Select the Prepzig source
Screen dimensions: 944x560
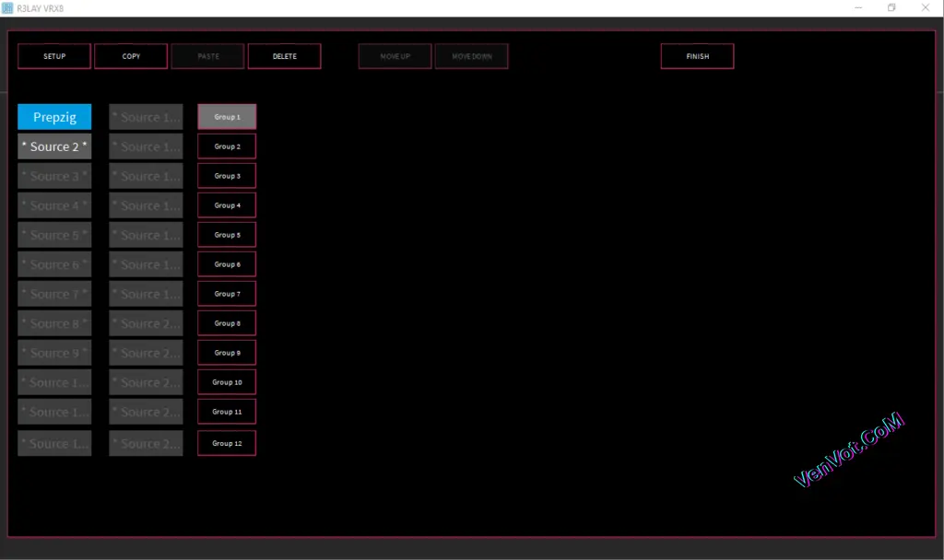click(54, 117)
